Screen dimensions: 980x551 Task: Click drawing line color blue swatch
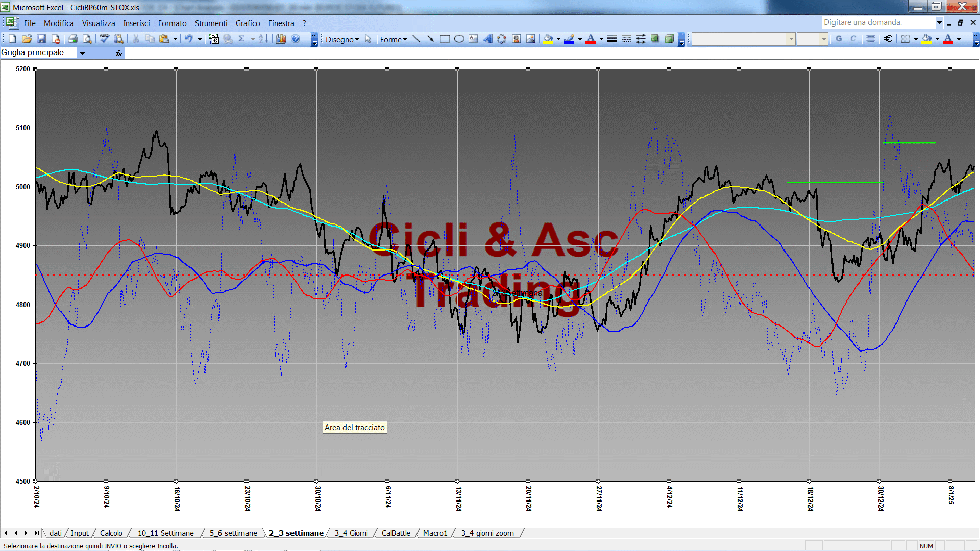tap(569, 39)
